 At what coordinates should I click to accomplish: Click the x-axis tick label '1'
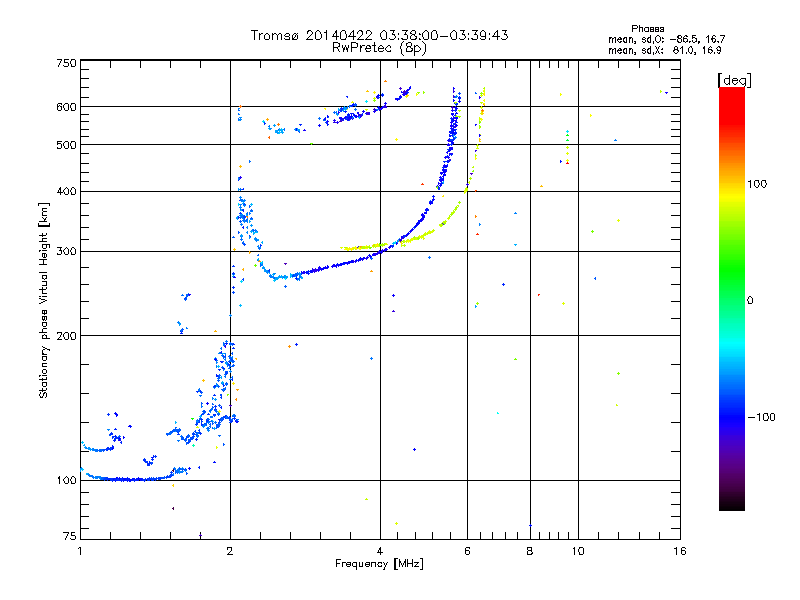80,551
